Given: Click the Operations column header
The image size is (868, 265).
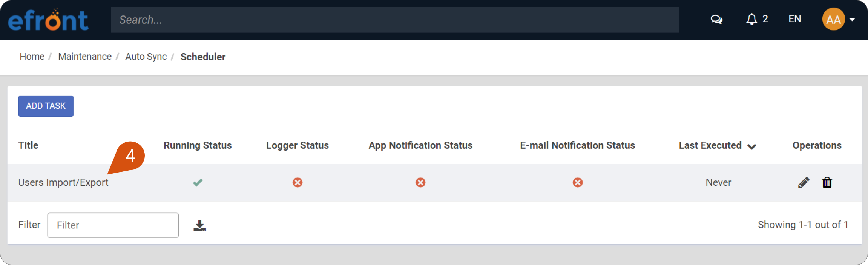Looking at the screenshot, I should coord(817,145).
